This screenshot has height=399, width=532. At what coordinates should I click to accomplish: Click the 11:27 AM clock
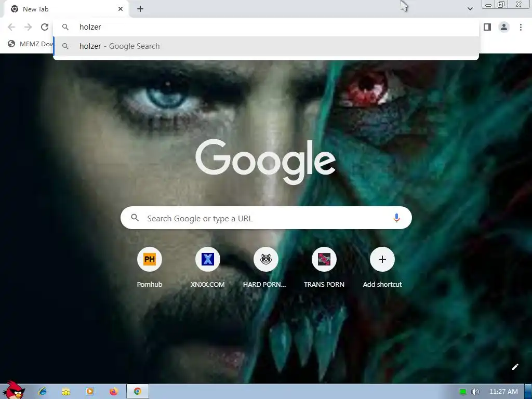(x=503, y=392)
